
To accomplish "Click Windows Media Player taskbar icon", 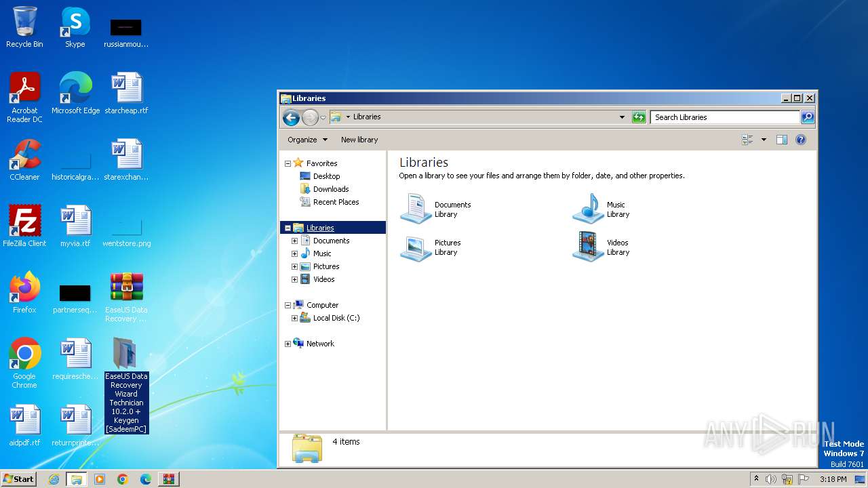I will click(100, 479).
